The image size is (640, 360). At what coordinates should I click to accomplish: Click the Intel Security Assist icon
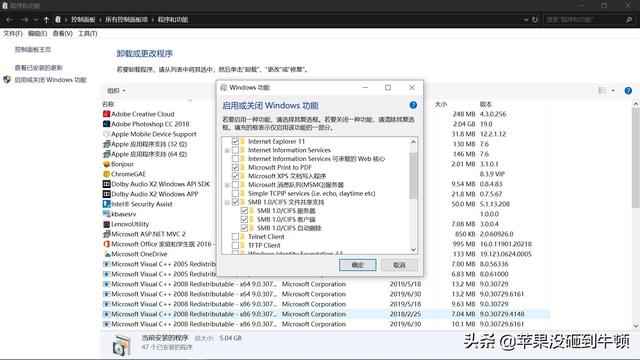click(107, 204)
